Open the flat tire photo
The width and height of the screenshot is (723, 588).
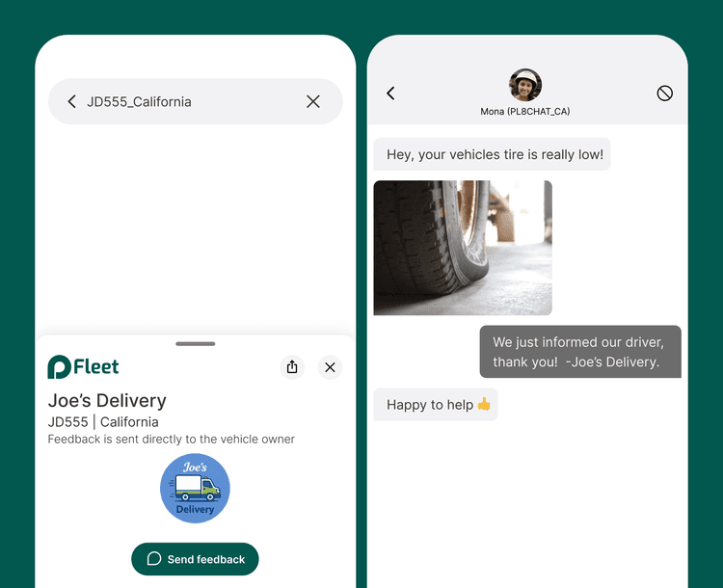[x=463, y=248]
